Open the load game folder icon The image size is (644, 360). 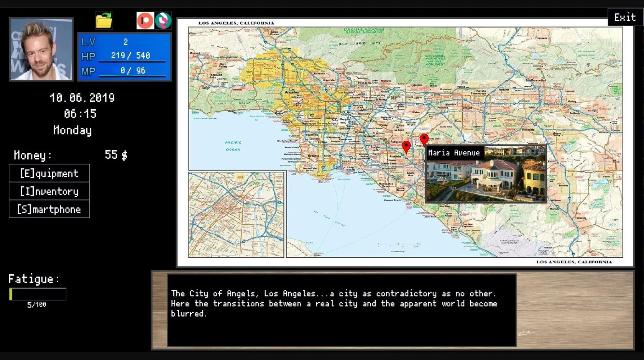(103, 21)
